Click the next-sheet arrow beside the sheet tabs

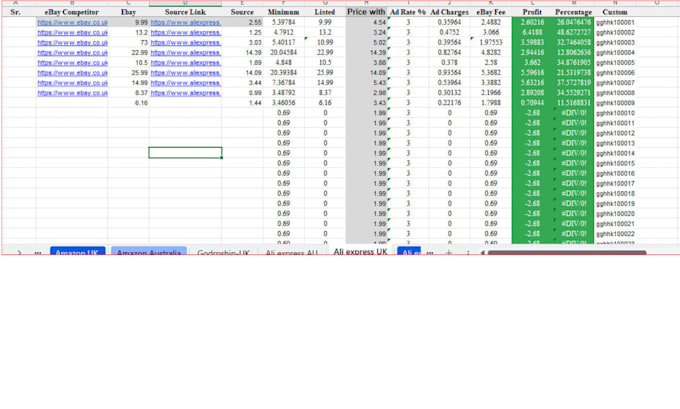point(19,252)
